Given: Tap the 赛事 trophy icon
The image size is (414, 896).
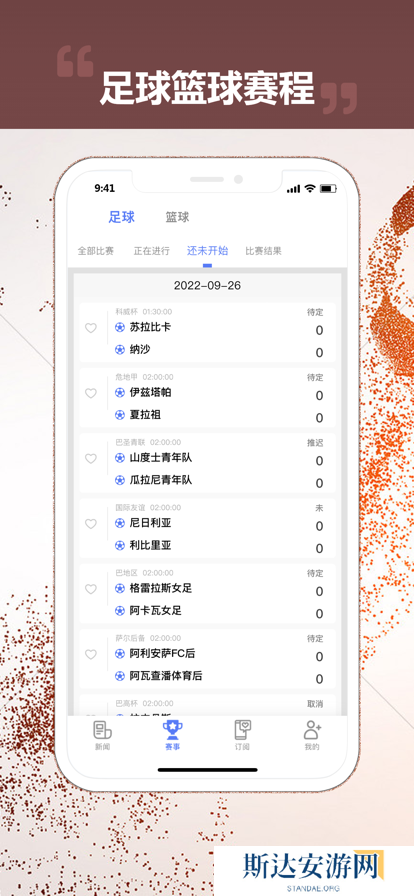Looking at the screenshot, I should [172, 730].
